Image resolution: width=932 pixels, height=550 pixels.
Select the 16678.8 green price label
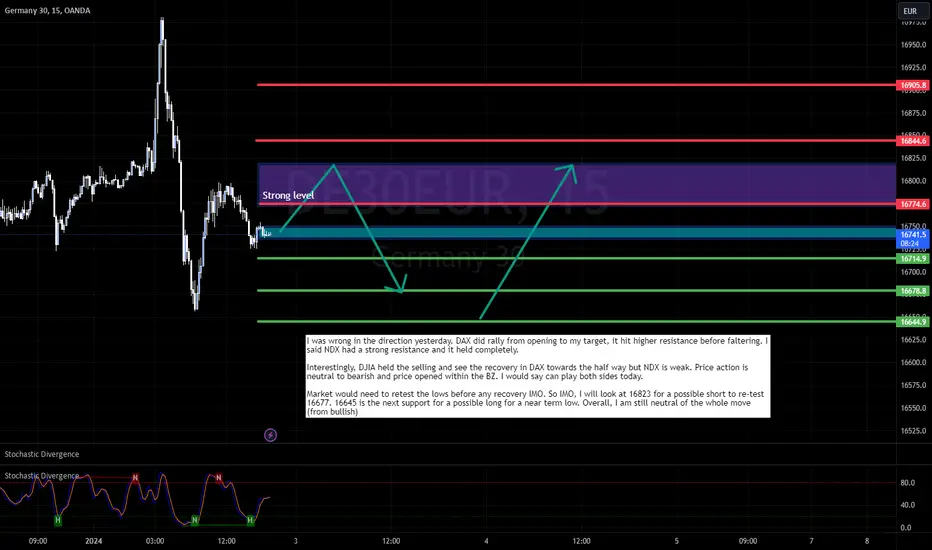tap(913, 291)
